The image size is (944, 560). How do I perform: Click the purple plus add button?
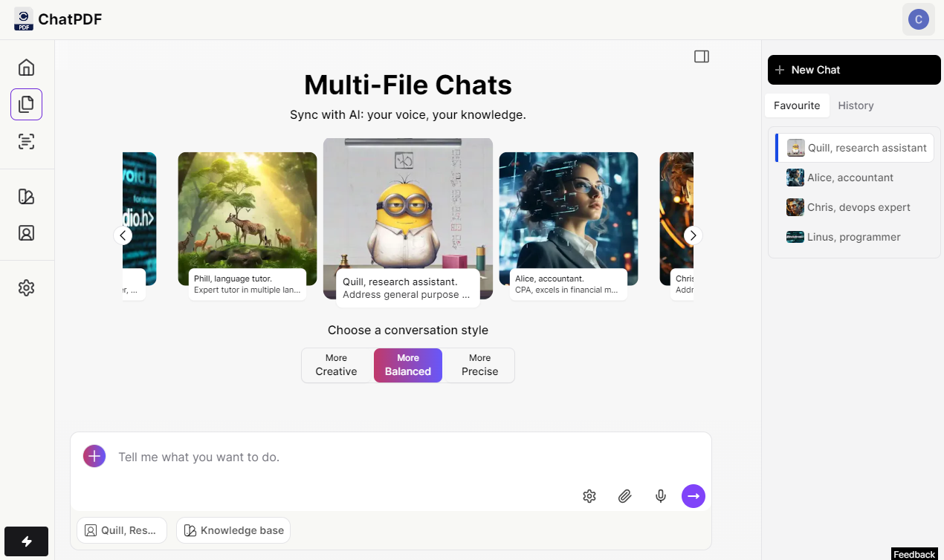point(94,456)
